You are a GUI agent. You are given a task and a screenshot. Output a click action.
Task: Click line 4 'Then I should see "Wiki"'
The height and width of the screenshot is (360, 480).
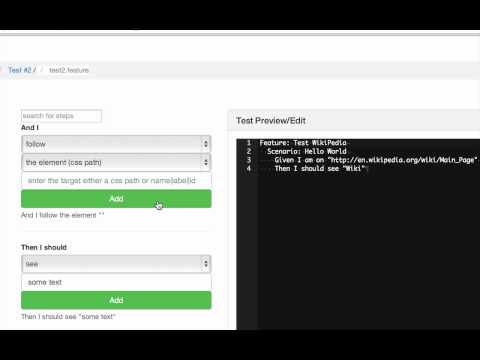(x=320, y=169)
